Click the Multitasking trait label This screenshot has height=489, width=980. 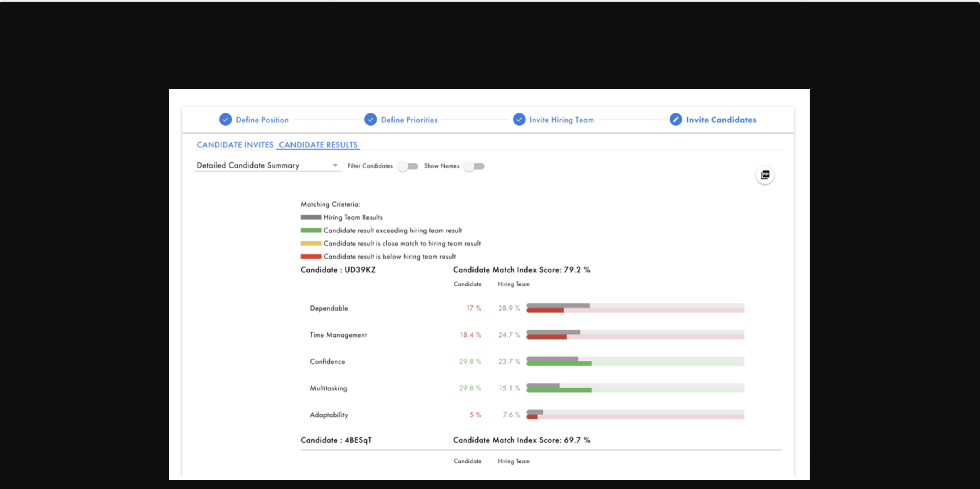coord(328,388)
